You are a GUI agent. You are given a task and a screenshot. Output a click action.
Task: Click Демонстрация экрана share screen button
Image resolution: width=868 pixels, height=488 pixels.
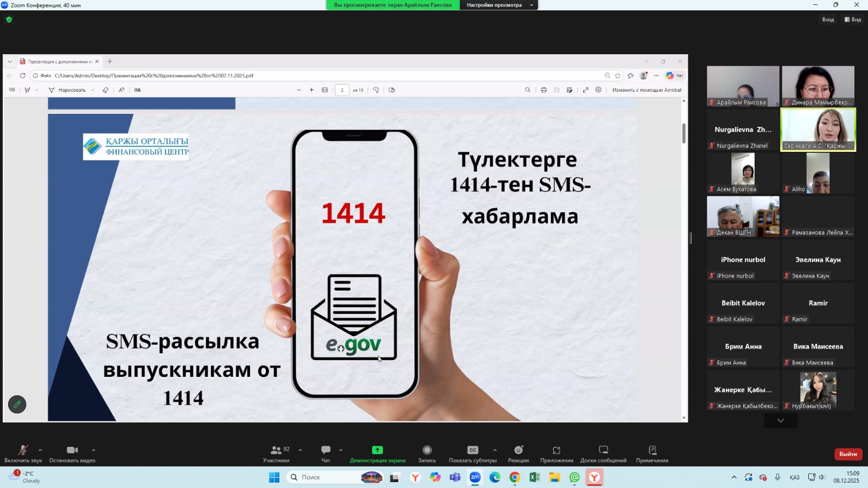378,453
